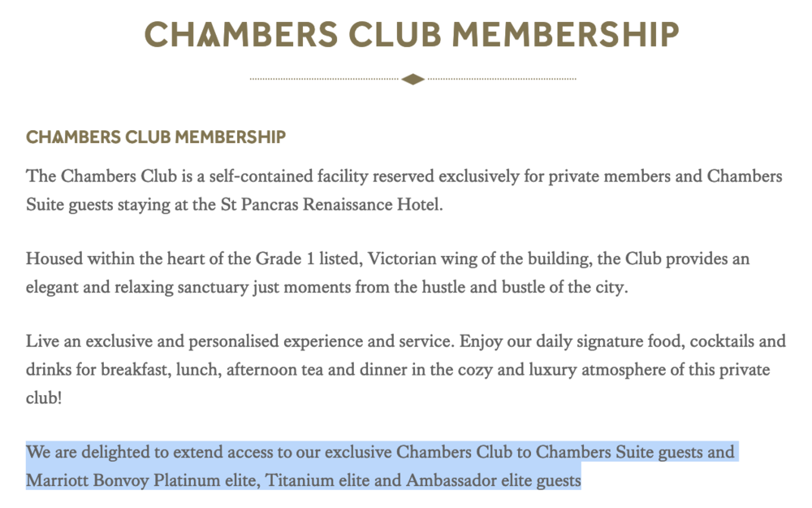Click the dotted divider line right of diamond
812x508 pixels.
pos(502,79)
